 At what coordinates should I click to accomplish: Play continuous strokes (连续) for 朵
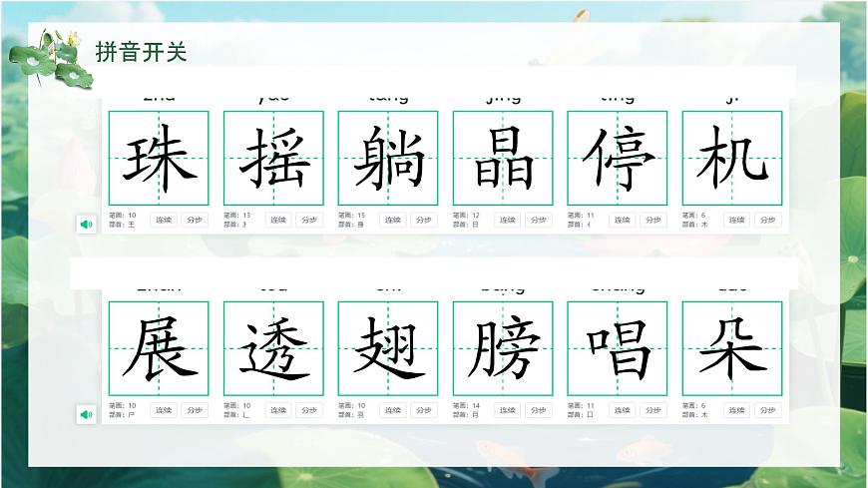tap(737, 410)
